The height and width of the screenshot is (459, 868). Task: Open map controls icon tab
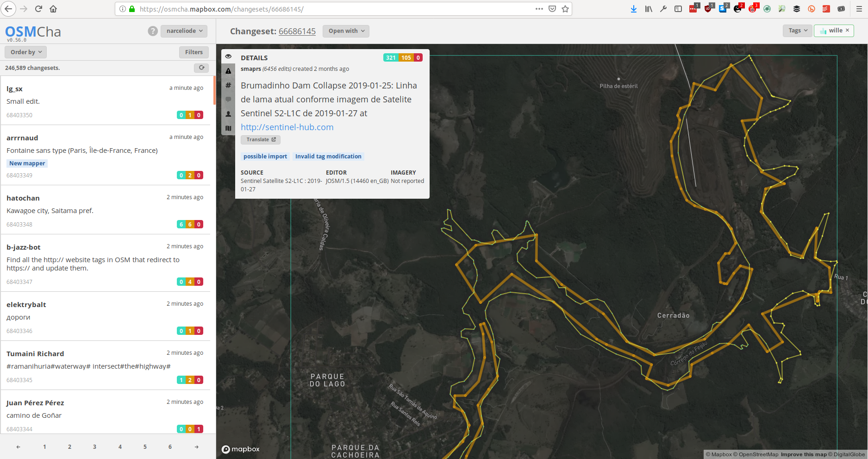[x=228, y=128]
